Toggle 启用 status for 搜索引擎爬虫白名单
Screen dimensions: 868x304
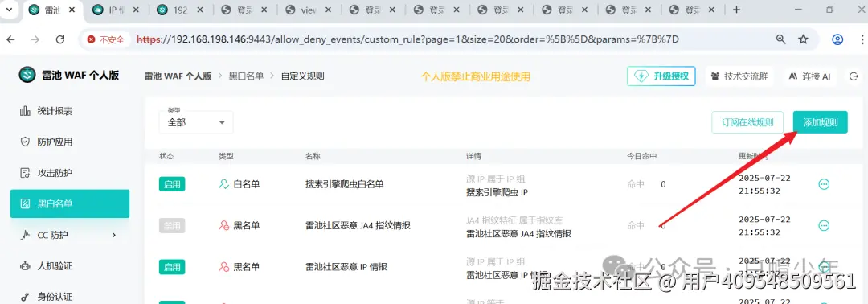tap(172, 184)
